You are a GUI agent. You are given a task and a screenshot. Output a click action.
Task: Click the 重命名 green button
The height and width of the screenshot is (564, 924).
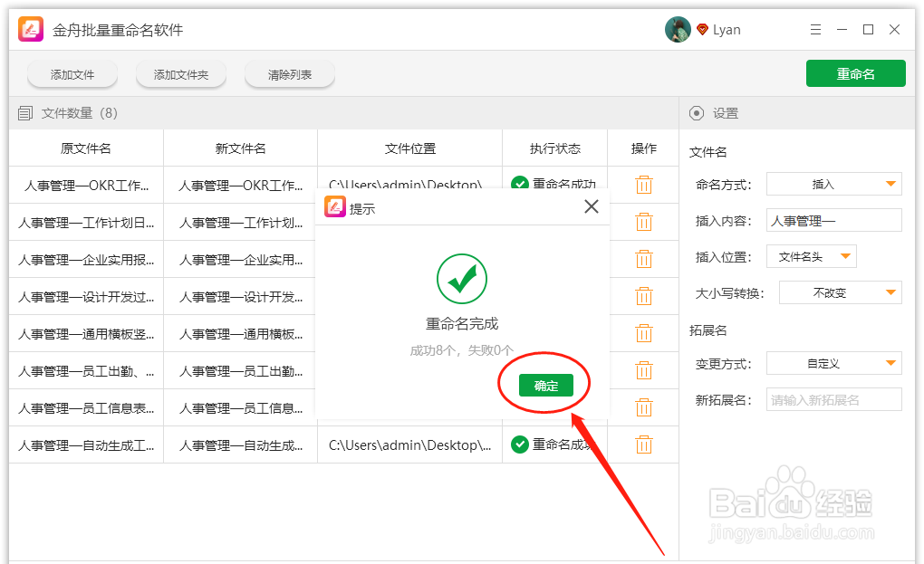(855, 73)
